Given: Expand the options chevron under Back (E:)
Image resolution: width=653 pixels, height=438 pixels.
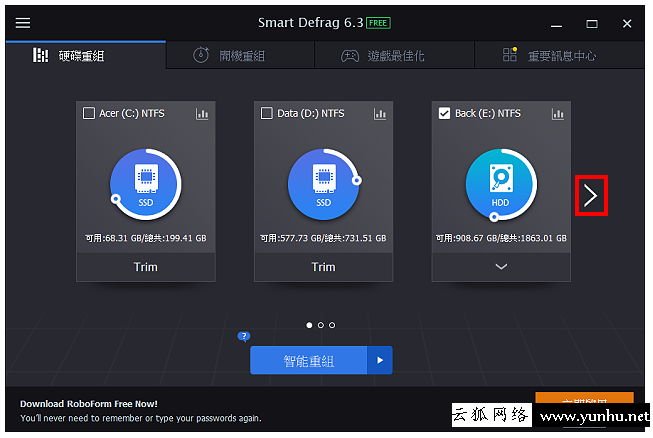Looking at the screenshot, I should [x=501, y=267].
